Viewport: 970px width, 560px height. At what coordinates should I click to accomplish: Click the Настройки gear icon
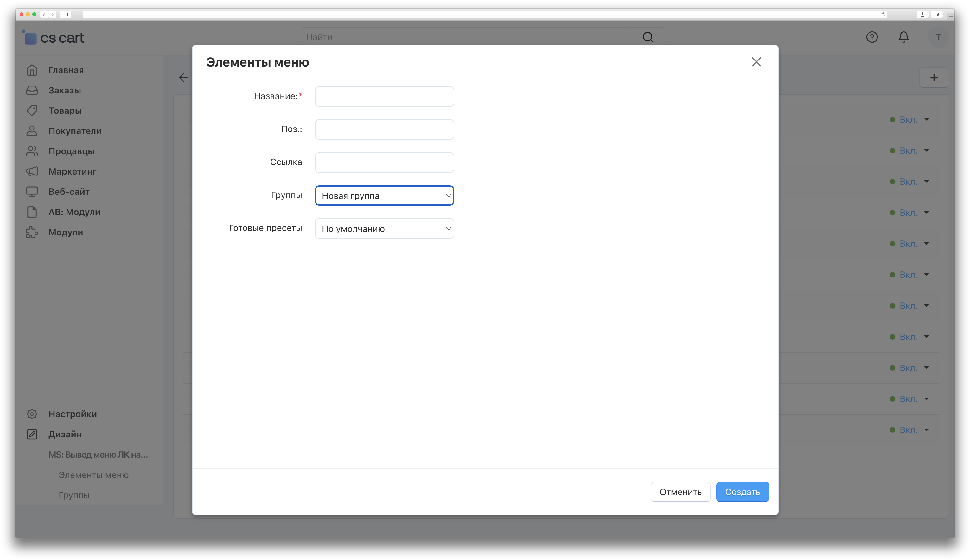point(32,414)
